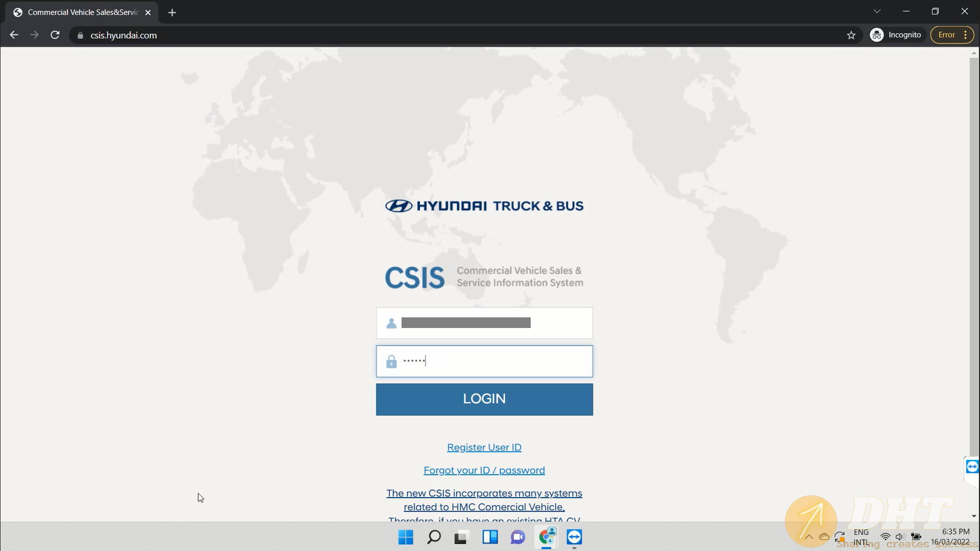
Task: Click the LOGIN button
Action: (484, 399)
